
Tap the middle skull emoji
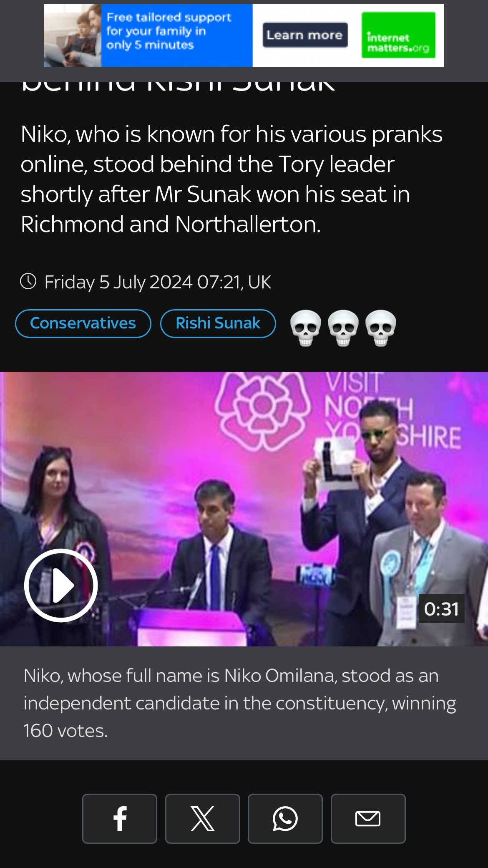[x=343, y=328]
